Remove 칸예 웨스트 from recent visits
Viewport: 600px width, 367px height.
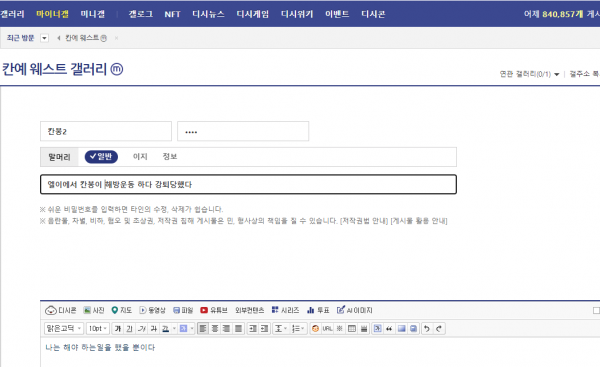pyautogui.click(x=116, y=38)
